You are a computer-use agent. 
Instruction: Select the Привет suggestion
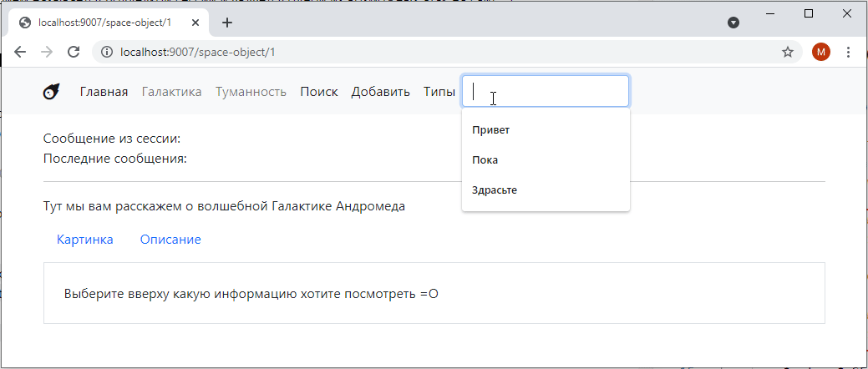tap(490, 130)
